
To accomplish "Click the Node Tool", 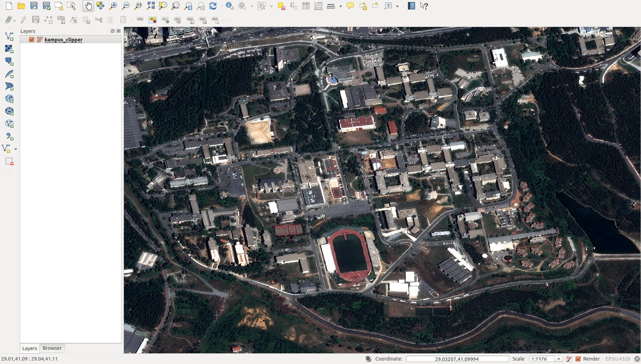I will 74,20.
